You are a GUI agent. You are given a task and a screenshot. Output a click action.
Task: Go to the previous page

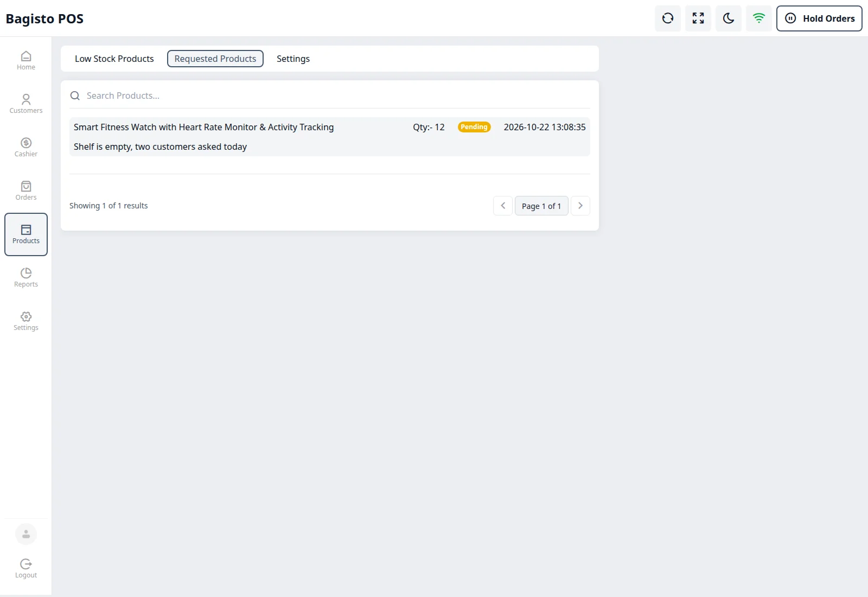[x=503, y=206]
